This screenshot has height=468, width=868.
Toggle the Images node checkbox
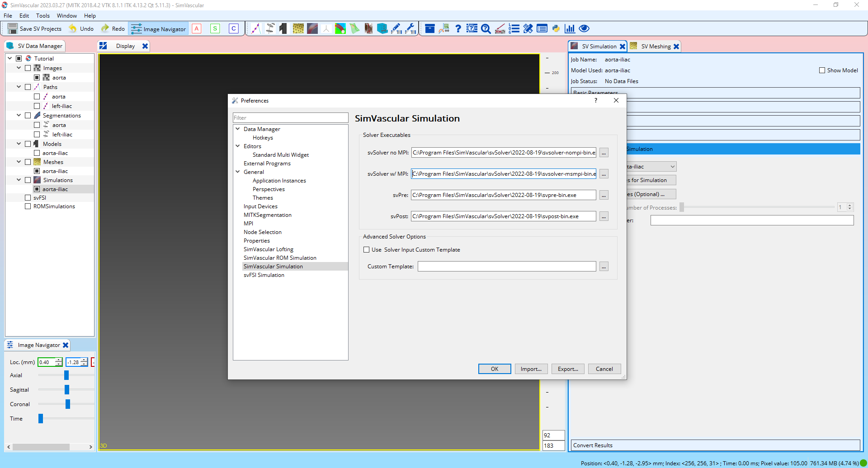[x=28, y=68]
